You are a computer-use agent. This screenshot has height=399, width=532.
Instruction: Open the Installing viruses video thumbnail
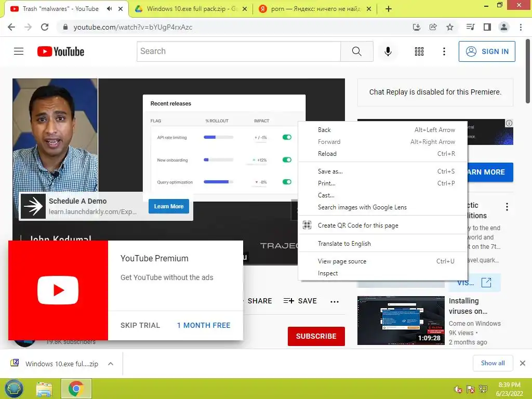pos(401,321)
